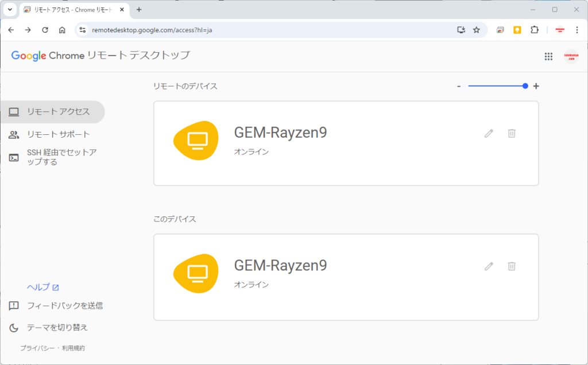
Task: Click the browser reload button
Action: pos(45,30)
